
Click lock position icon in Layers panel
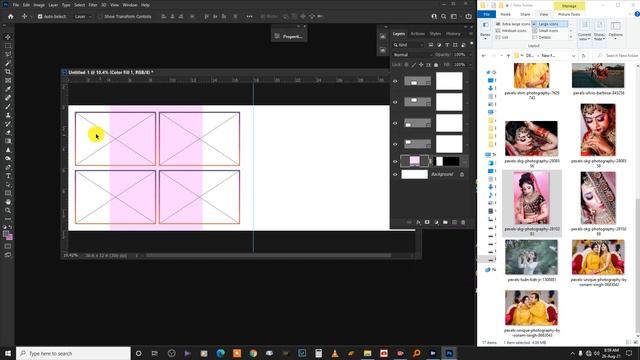point(421,64)
